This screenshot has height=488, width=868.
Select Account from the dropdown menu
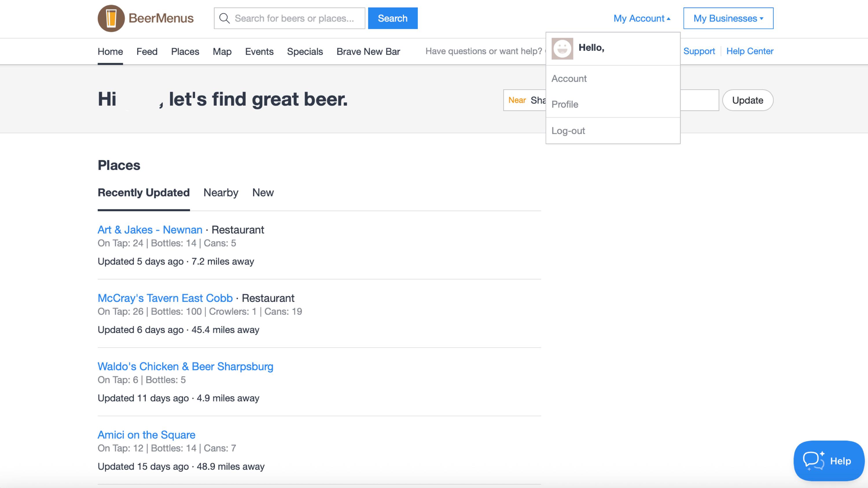pos(569,78)
